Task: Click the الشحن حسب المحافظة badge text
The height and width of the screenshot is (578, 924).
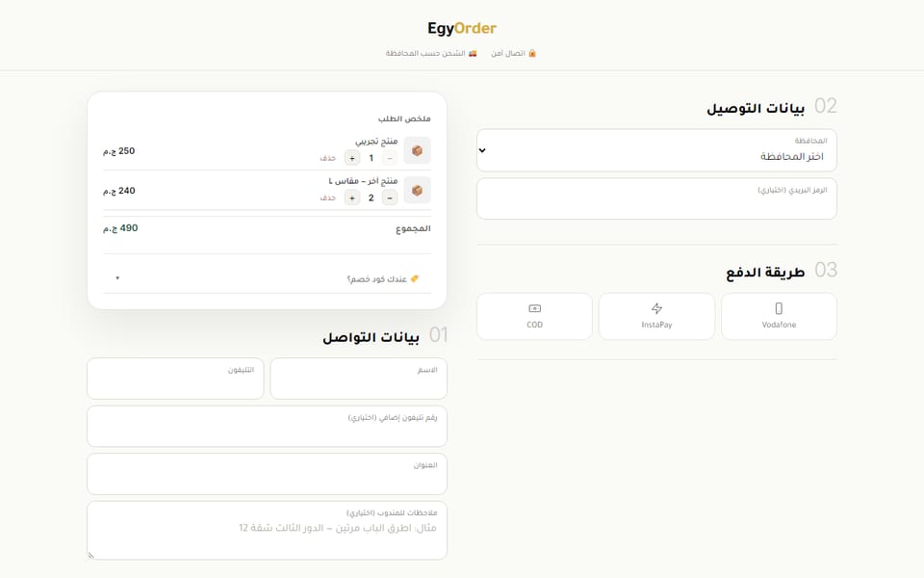Action: [425, 53]
